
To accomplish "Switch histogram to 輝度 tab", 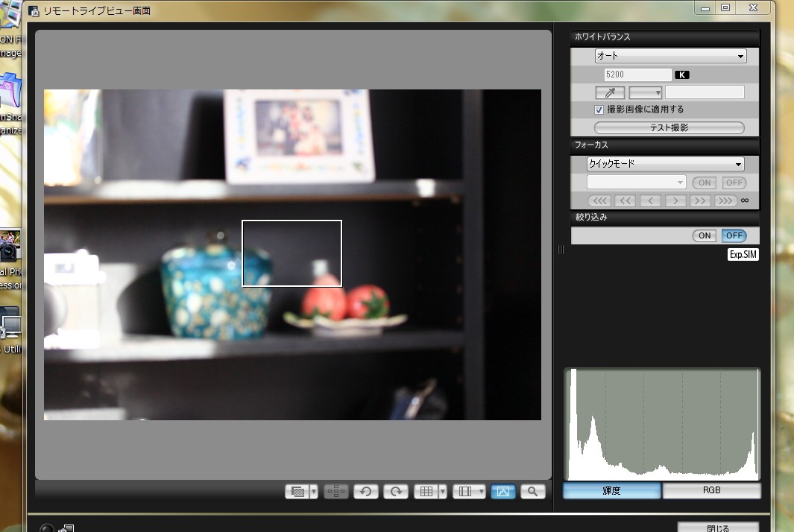I will [x=611, y=490].
